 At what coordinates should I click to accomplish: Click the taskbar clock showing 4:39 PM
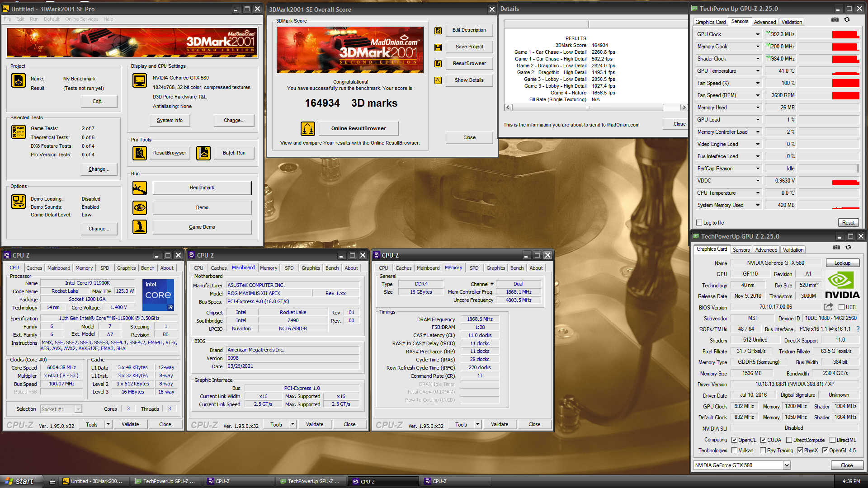[x=851, y=482]
